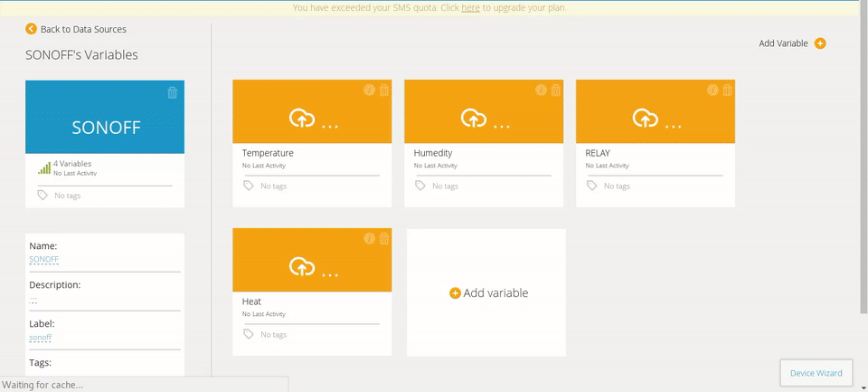Open the Device Wizard button
This screenshot has width=868, height=392.
(816, 373)
